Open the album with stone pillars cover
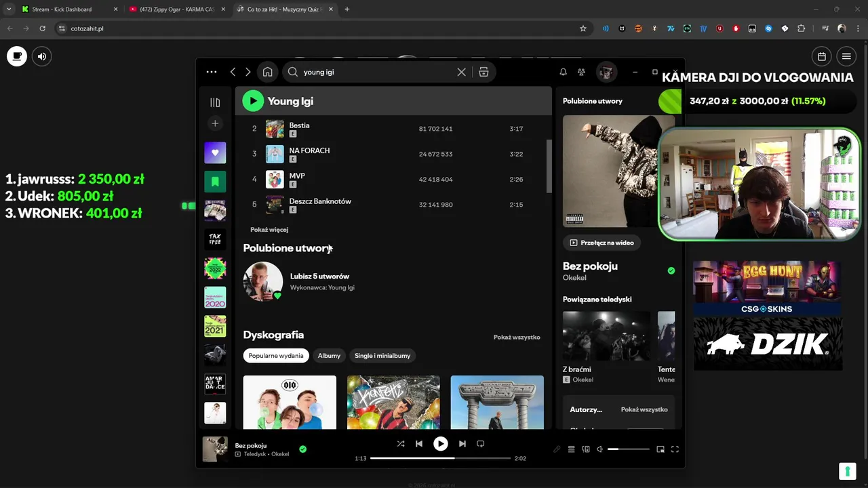 point(497,403)
